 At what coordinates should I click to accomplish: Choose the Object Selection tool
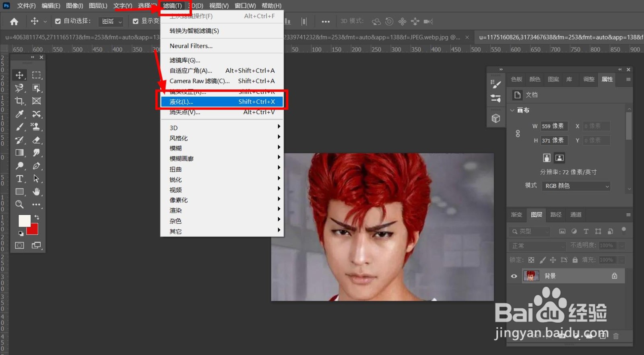(x=36, y=88)
